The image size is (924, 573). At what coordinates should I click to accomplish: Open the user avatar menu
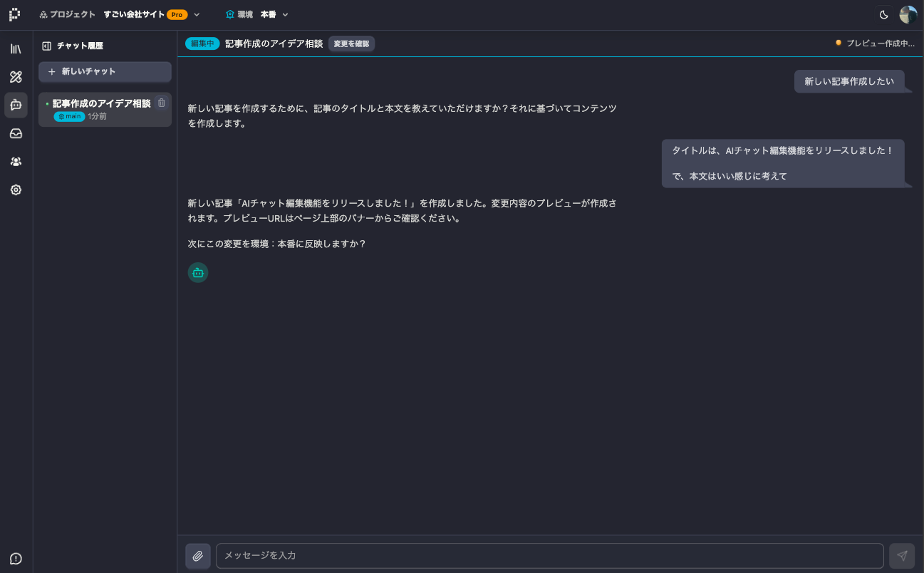tap(908, 14)
